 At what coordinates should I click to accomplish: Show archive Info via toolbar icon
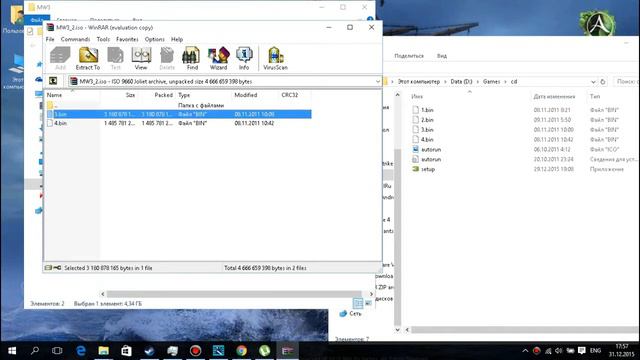(x=244, y=58)
